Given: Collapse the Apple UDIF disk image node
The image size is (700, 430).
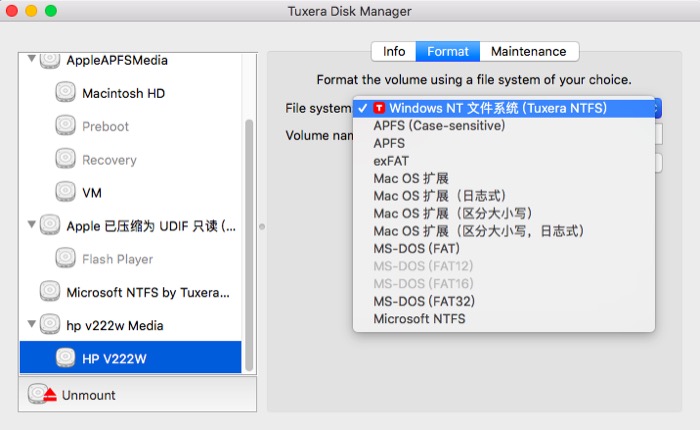Looking at the screenshot, I should pyautogui.click(x=30, y=226).
